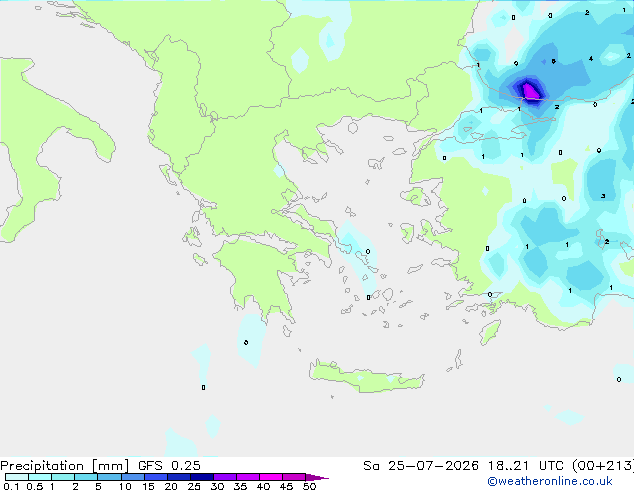Select the 35–40 mm legend color swatch
This screenshot has height=490, width=634.
point(248,477)
